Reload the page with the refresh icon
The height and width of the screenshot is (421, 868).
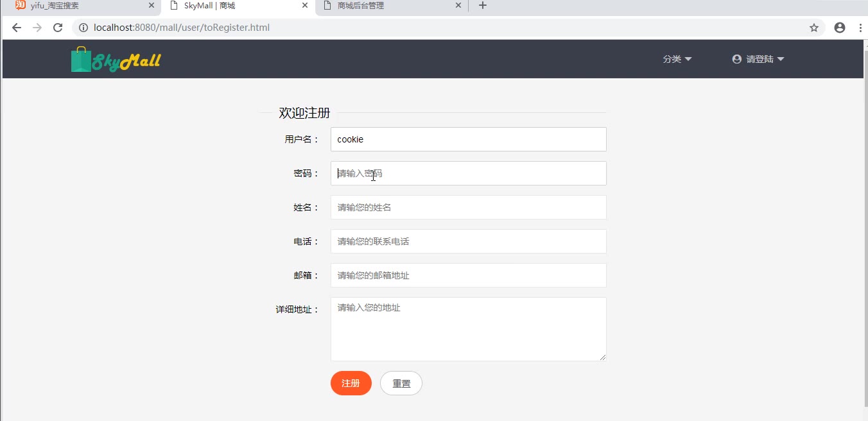click(58, 28)
